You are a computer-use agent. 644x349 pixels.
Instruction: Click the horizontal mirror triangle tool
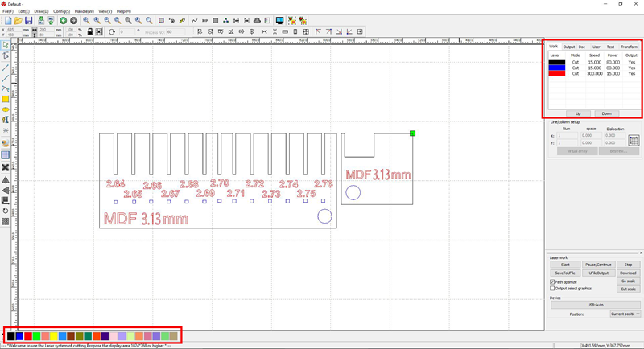6,191
